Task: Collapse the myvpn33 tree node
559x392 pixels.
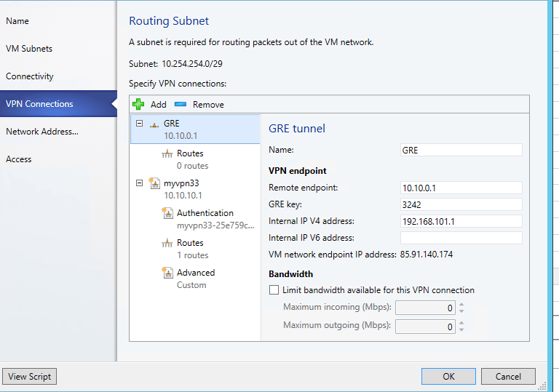Action: pyautogui.click(x=139, y=183)
